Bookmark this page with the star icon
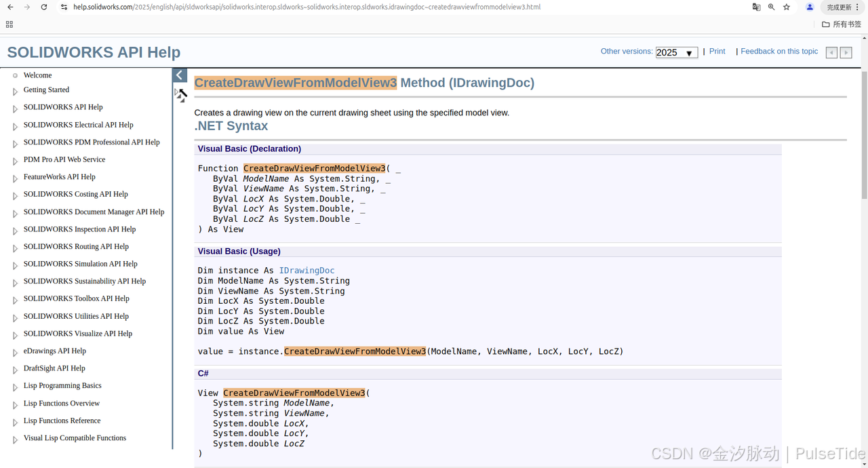This screenshot has height=468, width=868. (x=787, y=7)
